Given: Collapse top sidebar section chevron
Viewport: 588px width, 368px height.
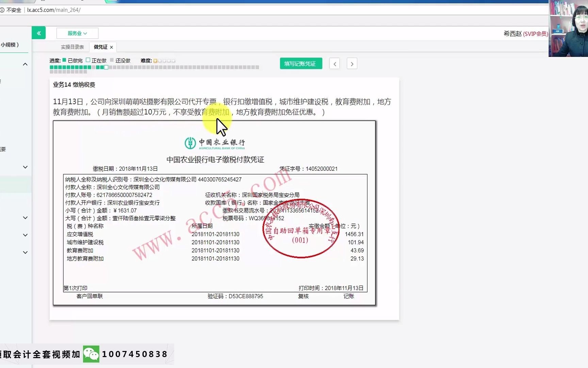Looking at the screenshot, I should (x=25, y=64).
